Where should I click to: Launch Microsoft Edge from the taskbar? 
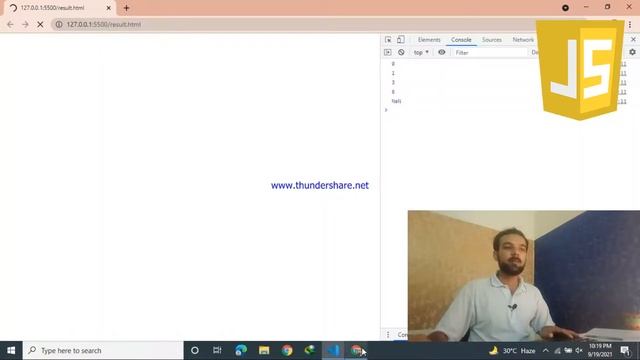click(x=241, y=351)
